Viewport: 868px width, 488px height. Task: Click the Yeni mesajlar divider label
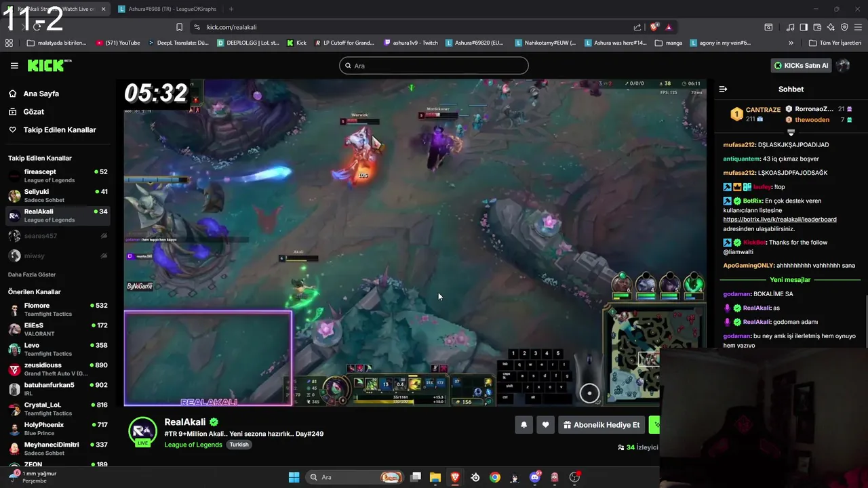point(790,280)
